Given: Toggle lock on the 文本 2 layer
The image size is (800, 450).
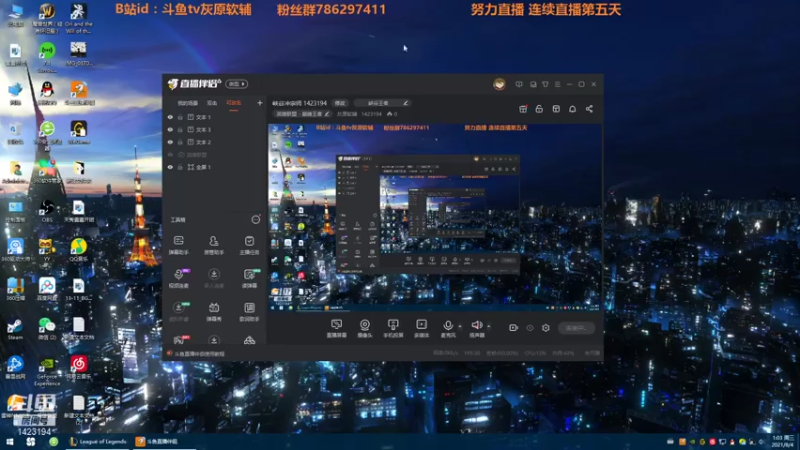Looking at the screenshot, I should click(x=180, y=142).
